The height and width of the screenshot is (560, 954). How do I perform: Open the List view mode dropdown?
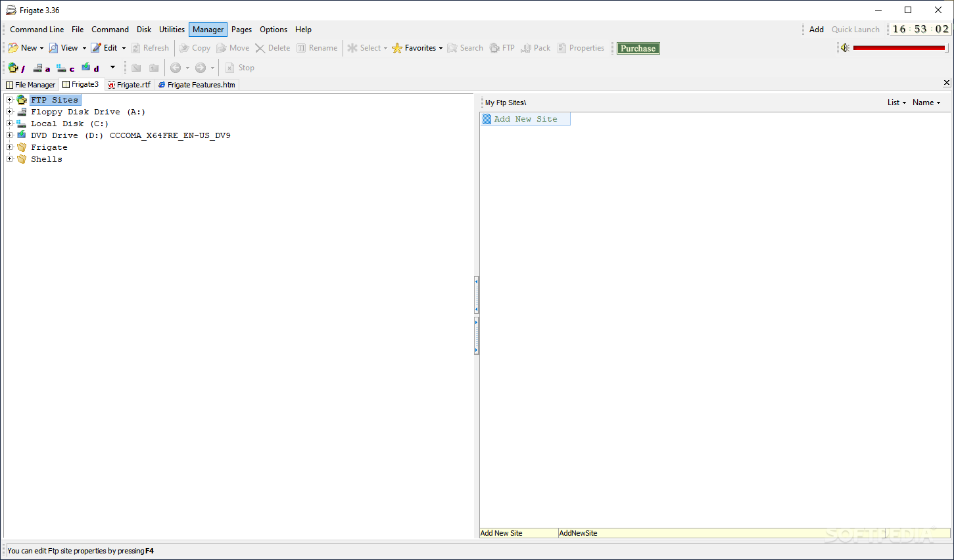(896, 103)
